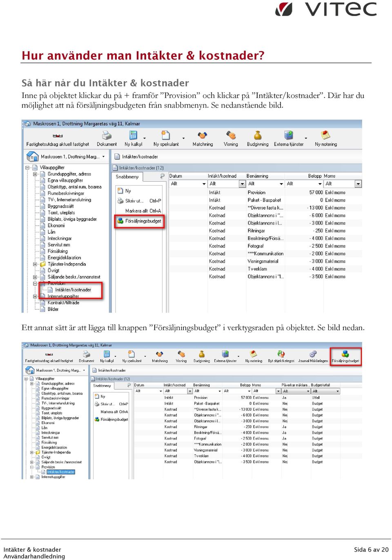392x560 pixels.
Task: Open Maskrosen 1, Drottning Marg... dropdown, upper screenshot
Action: pyautogui.click(x=103, y=156)
